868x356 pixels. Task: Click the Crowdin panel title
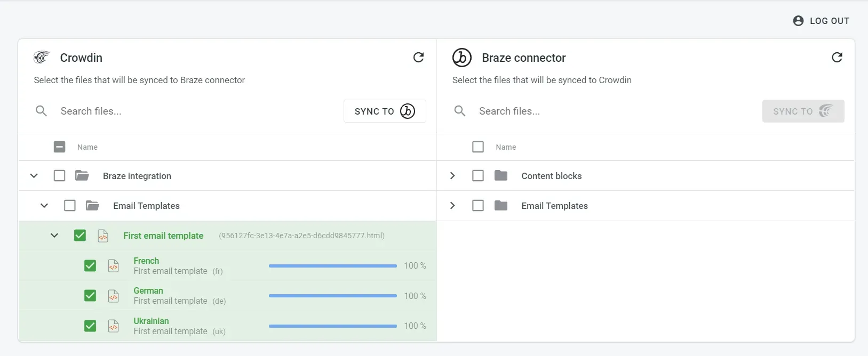pyautogui.click(x=81, y=58)
